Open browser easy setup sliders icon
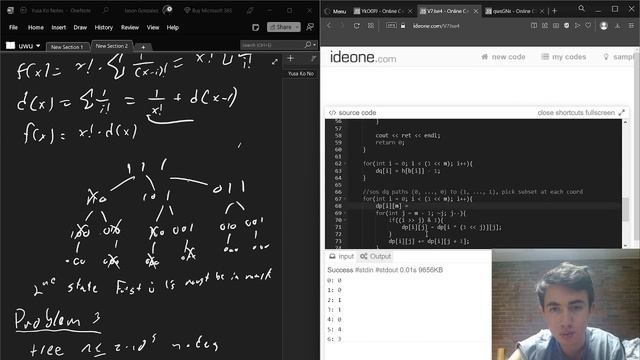The height and width of the screenshot is (360, 640). pyautogui.click(x=631, y=26)
